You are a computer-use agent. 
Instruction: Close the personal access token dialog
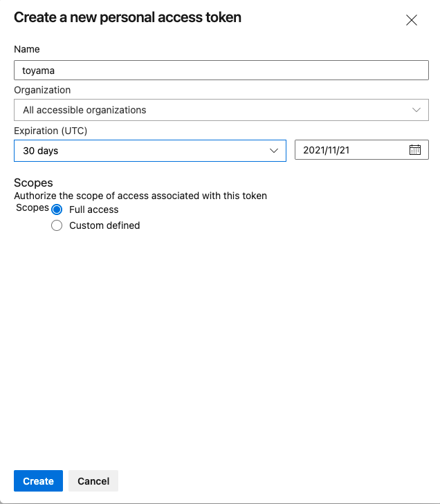pos(412,20)
